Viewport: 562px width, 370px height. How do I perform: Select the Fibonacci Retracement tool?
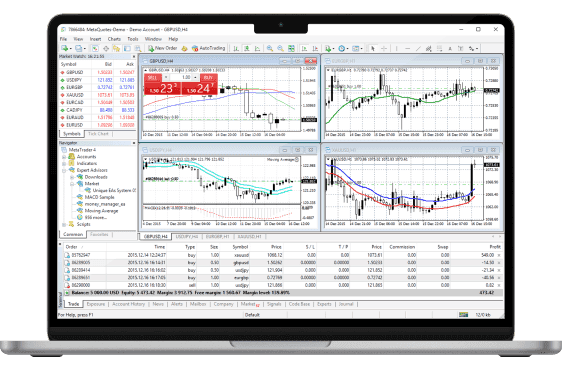(439, 48)
